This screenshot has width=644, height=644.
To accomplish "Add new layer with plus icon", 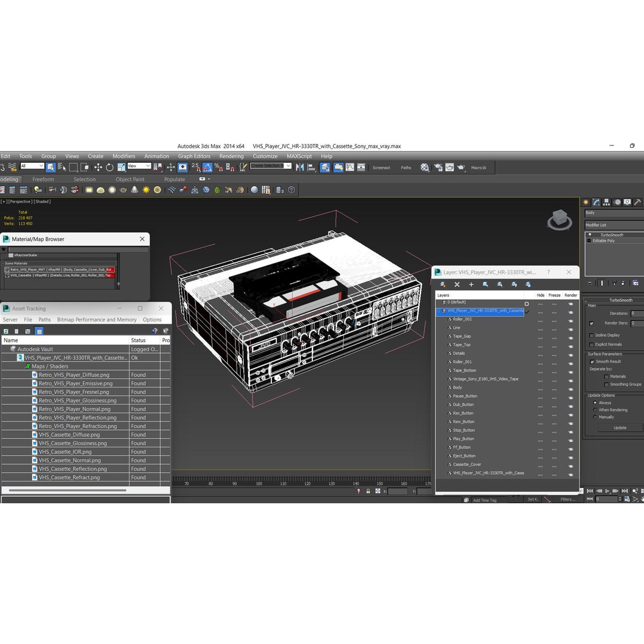I will tap(471, 284).
